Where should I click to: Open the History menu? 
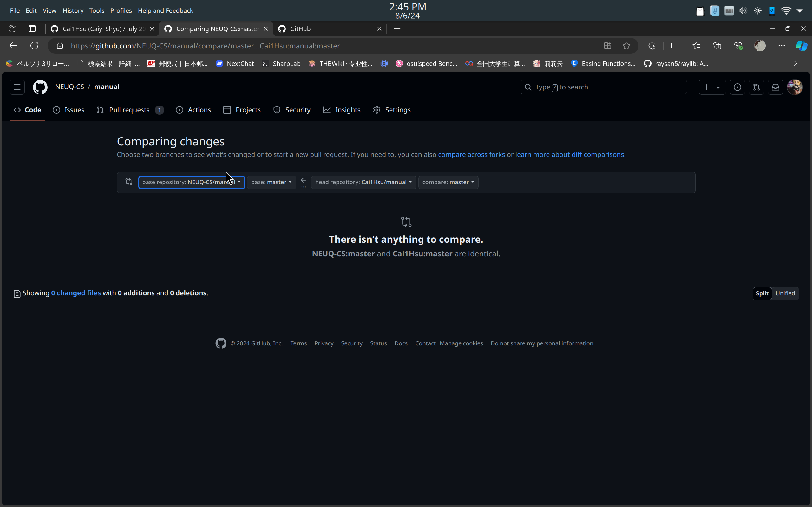click(73, 10)
